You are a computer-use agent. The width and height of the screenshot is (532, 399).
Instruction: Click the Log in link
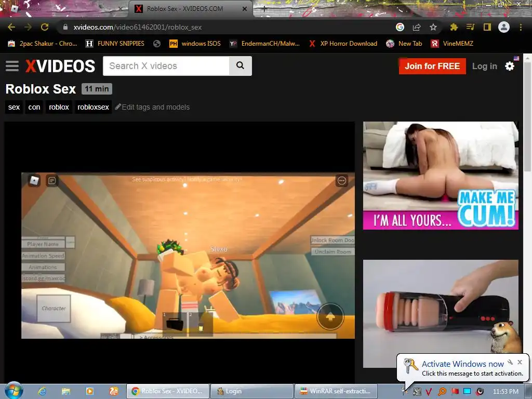[485, 66]
